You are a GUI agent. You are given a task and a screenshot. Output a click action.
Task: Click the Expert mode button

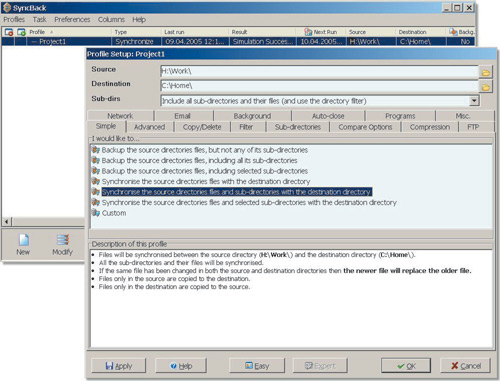pyautogui.click(x=320, y=366)
